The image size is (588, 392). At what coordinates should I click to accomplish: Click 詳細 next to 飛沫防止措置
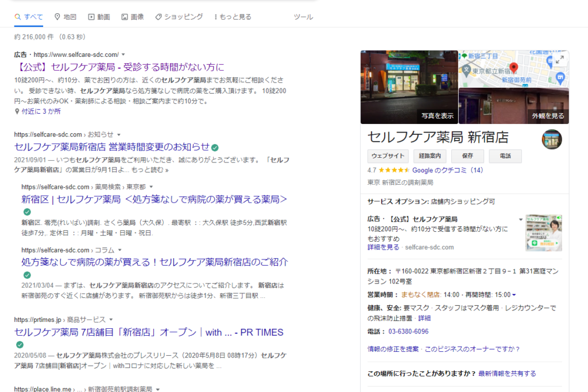point(424,318)
